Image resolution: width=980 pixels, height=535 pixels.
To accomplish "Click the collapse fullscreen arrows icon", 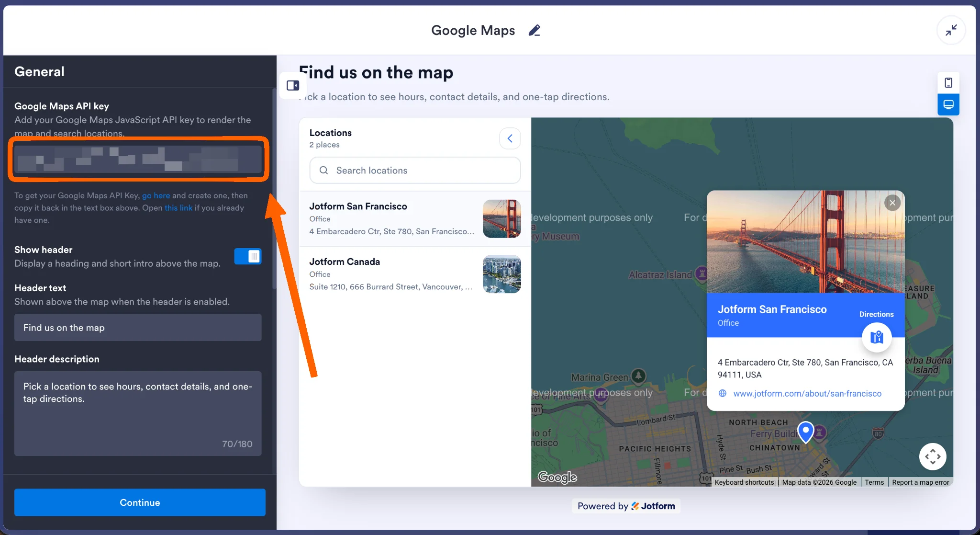I will tap(951, 30).
